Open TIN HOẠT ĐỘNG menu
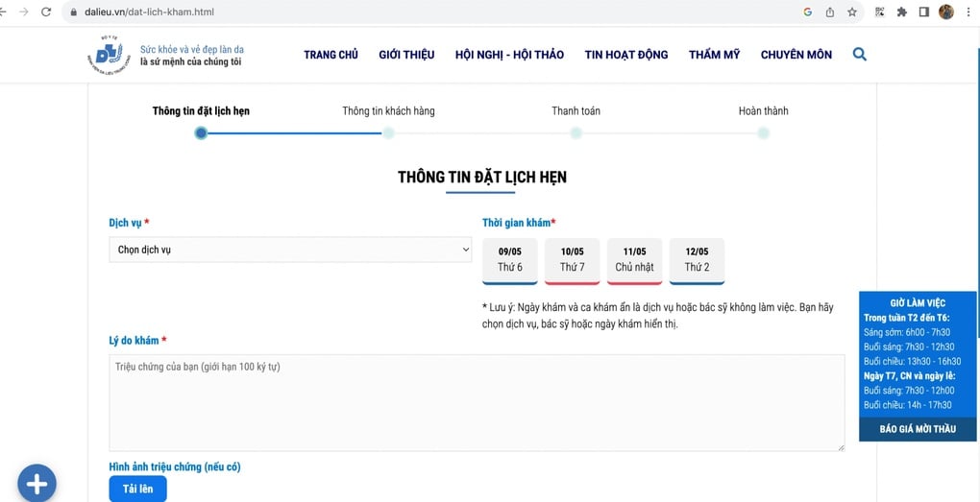Viewport: 980px width, 502px height. click(626, 55)
